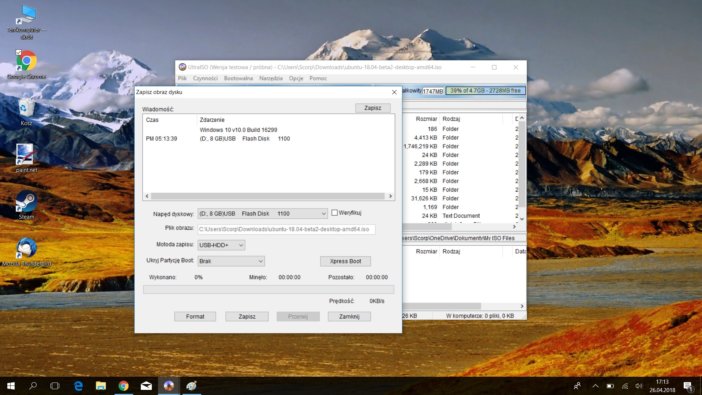Open the Windows Start menu
The image size is (702, 395).
click(x=11, y=386)
